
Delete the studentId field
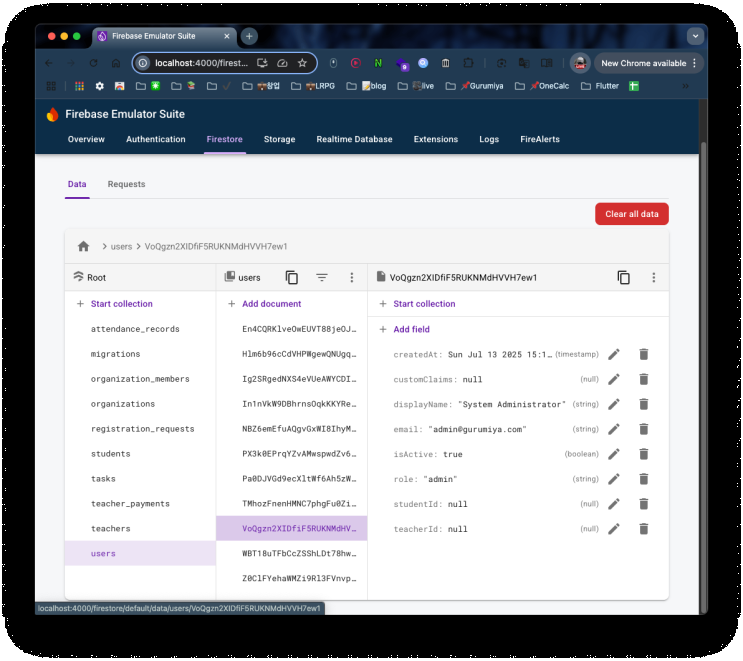(643, 504)
